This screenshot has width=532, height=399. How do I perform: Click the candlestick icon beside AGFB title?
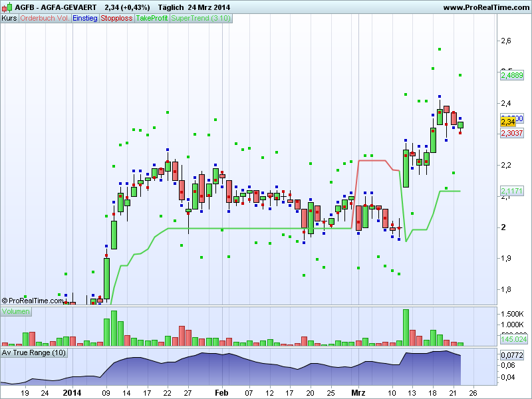coord(7,7)
